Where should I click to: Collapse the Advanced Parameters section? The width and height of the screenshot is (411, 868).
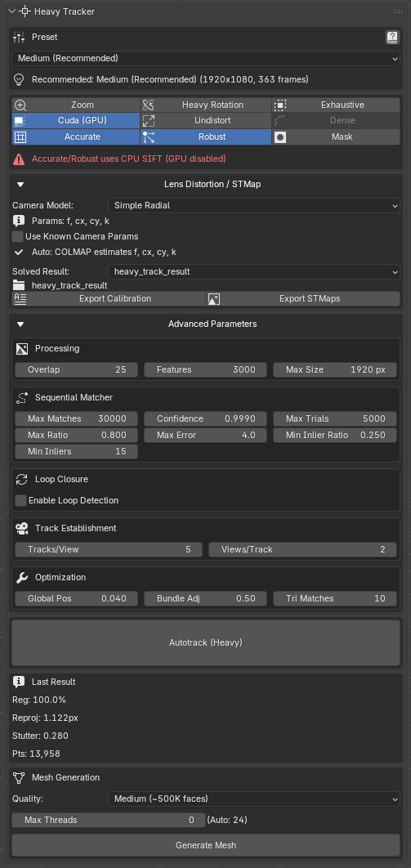tap(20, 324)
